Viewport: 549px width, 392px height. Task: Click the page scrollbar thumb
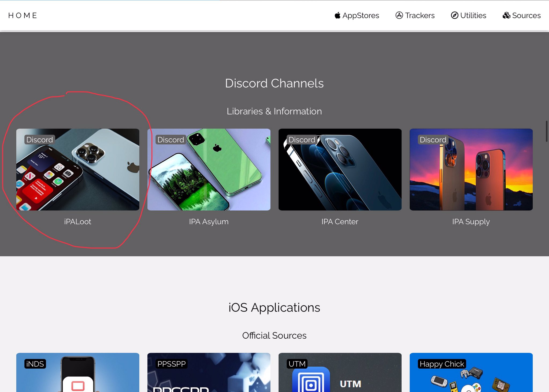click(x=547, y=131)
